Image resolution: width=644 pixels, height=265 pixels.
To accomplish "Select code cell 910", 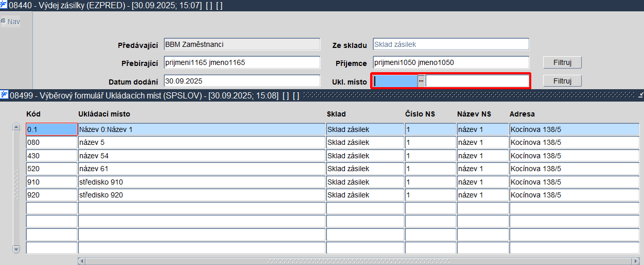I will (51, 182).
